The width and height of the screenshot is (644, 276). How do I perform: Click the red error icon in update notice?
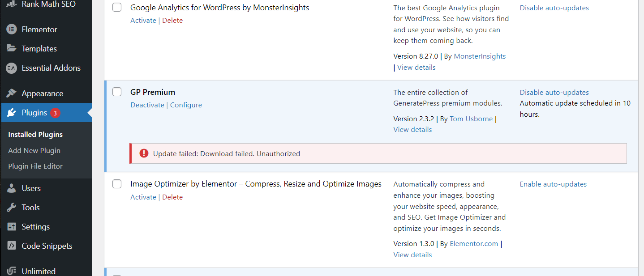(x=144, y=153)
